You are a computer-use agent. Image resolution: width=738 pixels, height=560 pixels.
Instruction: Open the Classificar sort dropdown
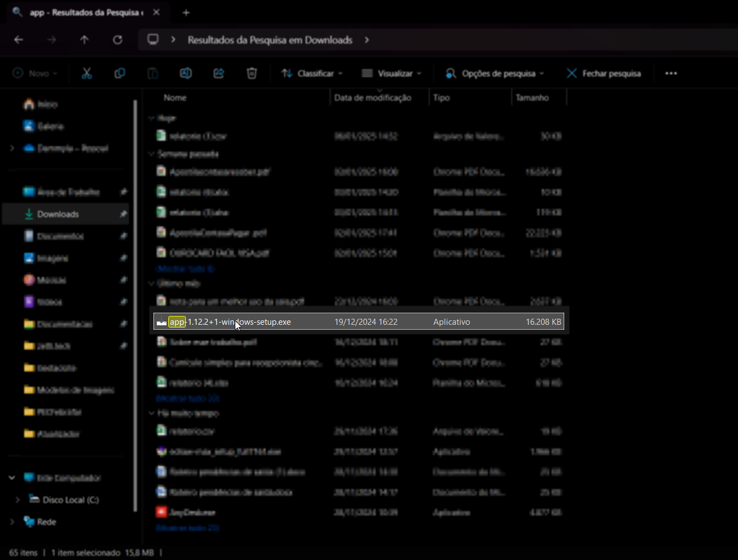[x=312, y=73]
